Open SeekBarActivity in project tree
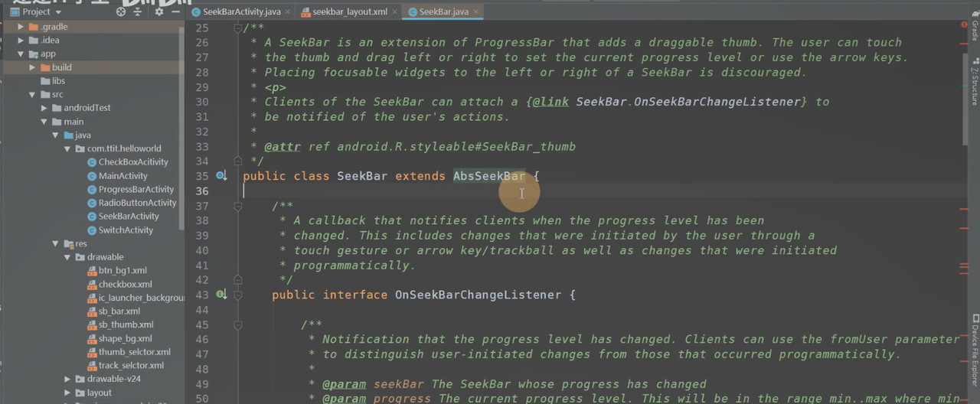The height and width of the screenshot is (404, 980). click(129, 217)
